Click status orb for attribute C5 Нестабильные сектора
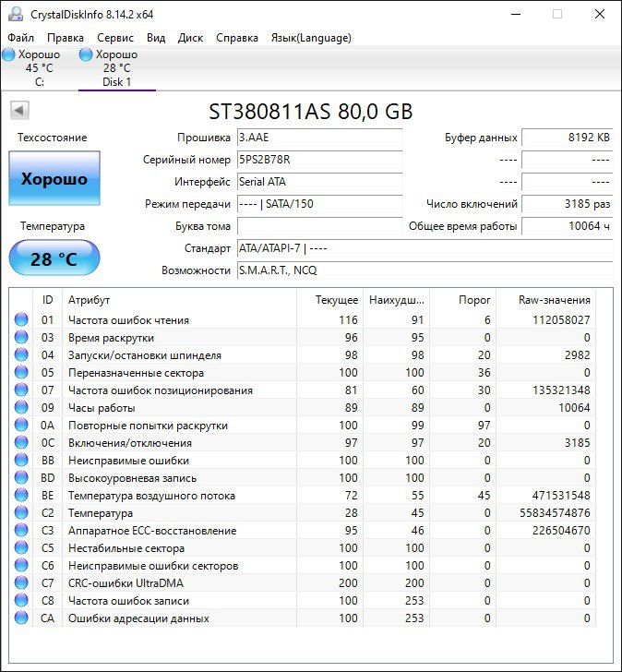The height and width of the screenshot is (672, 622). coord(21,548)
